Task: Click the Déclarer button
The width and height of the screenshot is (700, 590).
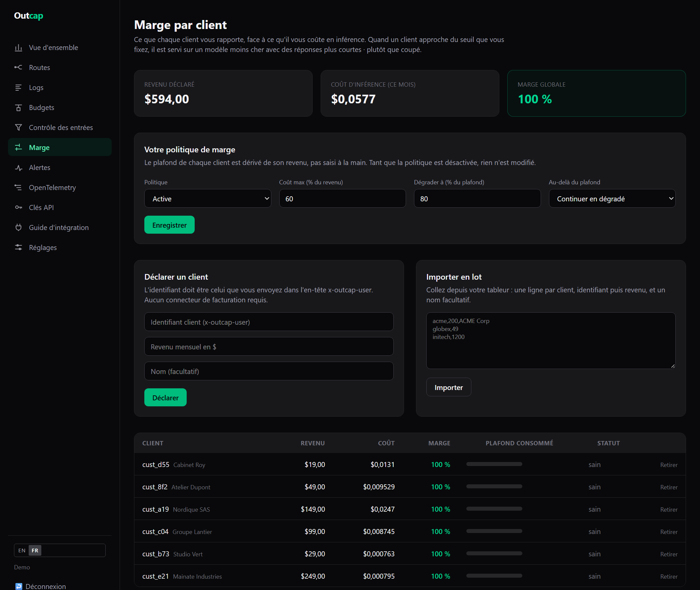Action: 165,397
